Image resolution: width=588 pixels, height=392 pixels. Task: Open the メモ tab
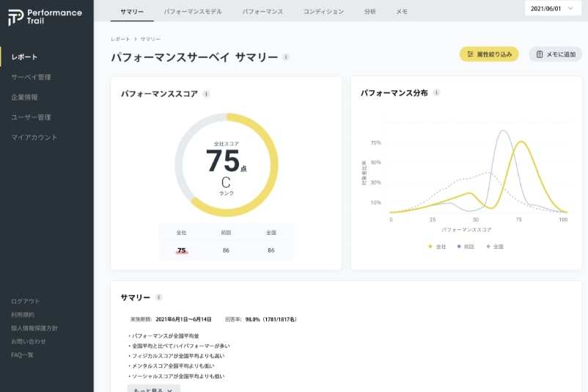click(x=402, y=12)
